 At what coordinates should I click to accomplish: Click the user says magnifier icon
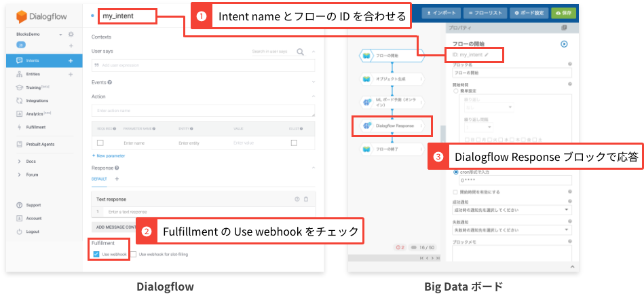click(300, 52)
